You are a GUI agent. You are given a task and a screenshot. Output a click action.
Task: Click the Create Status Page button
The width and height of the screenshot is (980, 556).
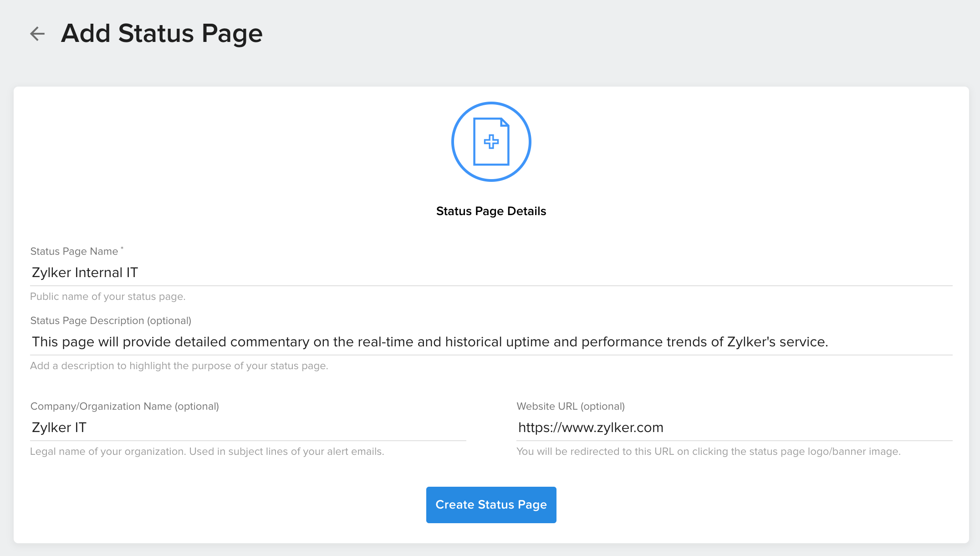pyautogui.click(x=491, y=505)
